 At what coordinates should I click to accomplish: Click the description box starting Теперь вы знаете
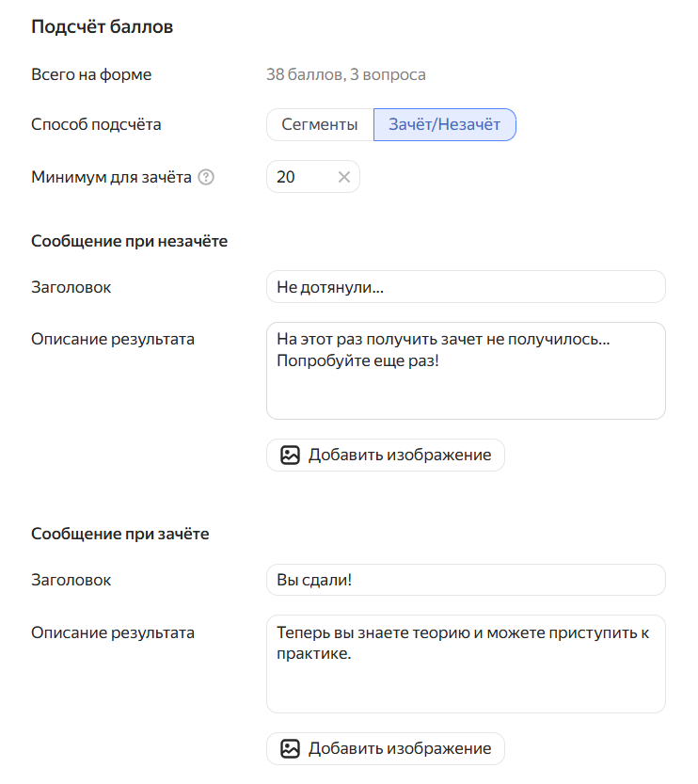pos(466,664)
